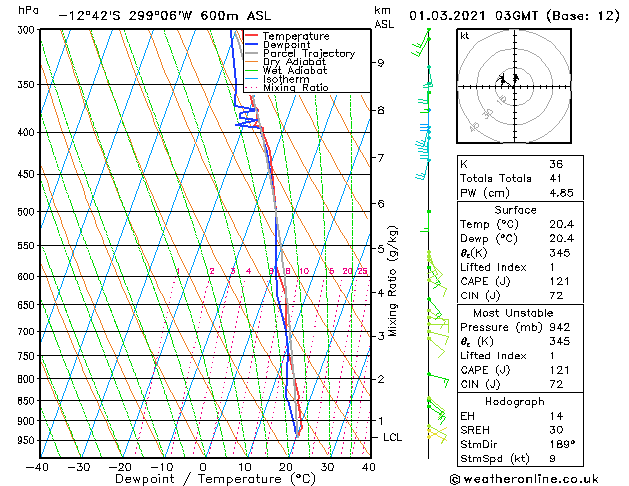The width and height of the screenshot is (629, 486).
Task: Click the K index value 36
Action: [556, 164]
